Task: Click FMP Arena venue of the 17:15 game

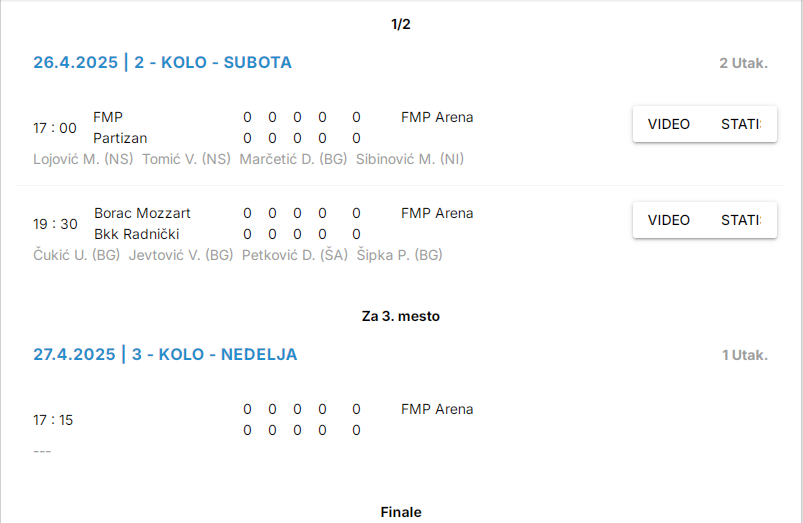Action: pos(437,409)
